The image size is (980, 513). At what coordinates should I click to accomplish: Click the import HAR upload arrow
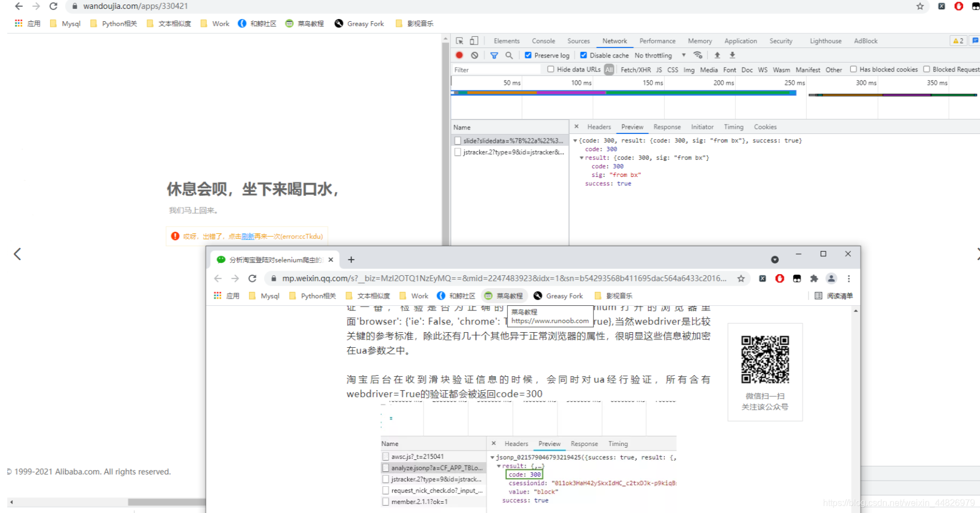[x=717, y=55]
